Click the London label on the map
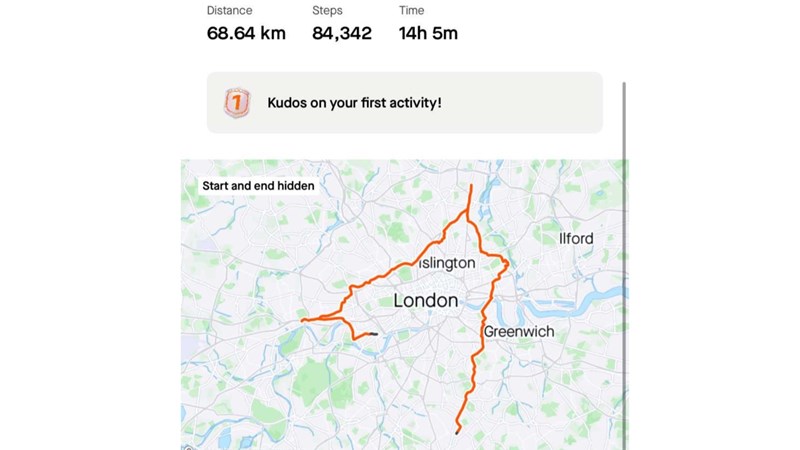800x450 pixels. 426,300
